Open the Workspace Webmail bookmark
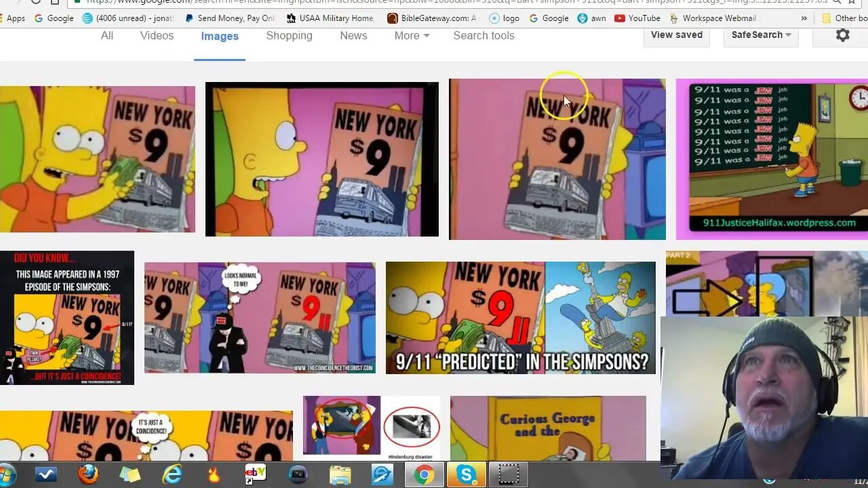Viewport: 868px width, 488px height. [x=712, y=18]
